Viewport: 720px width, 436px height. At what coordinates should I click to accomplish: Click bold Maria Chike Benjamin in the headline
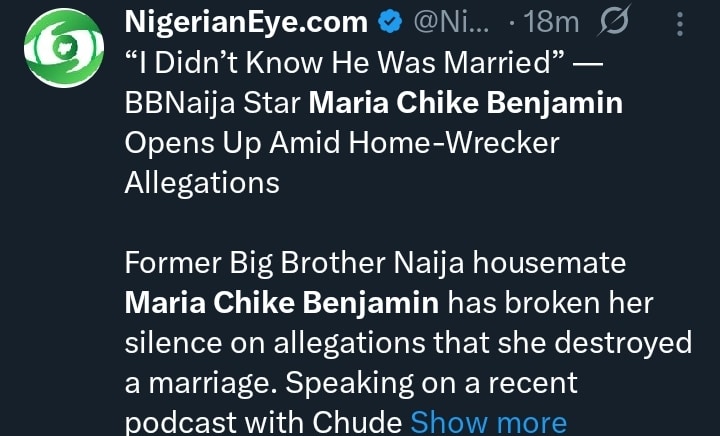coord(467,103)
